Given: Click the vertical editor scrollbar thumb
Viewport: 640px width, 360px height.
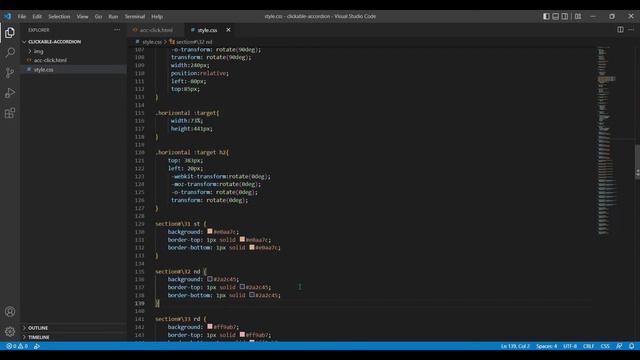Looking at the screenshot, I should pos(637,162).
